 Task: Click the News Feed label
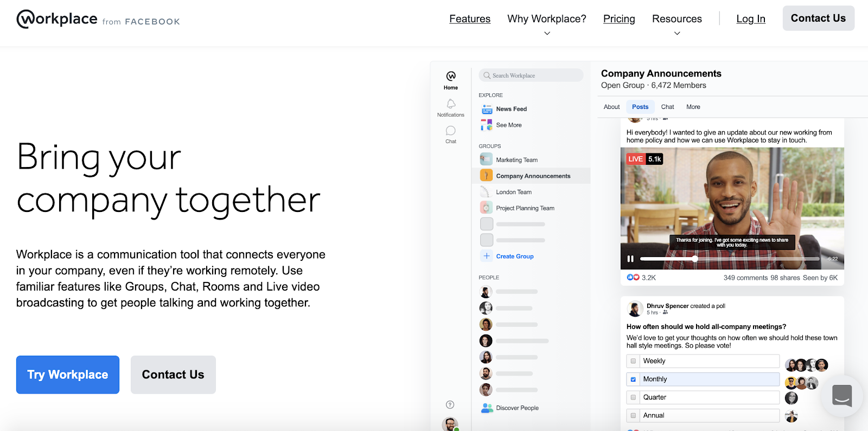pyautogui.click(x=512, y=109)
